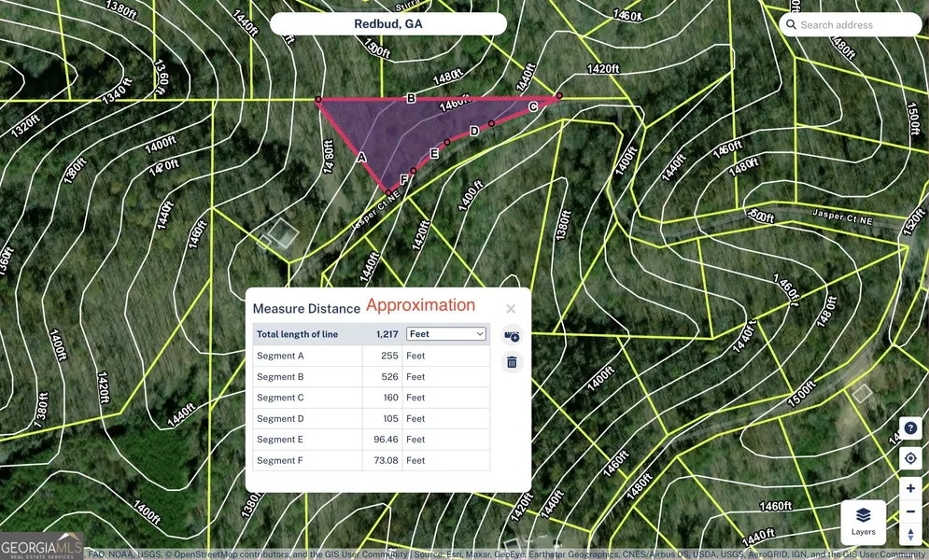Click the search magnifier icon

[791, 25]
